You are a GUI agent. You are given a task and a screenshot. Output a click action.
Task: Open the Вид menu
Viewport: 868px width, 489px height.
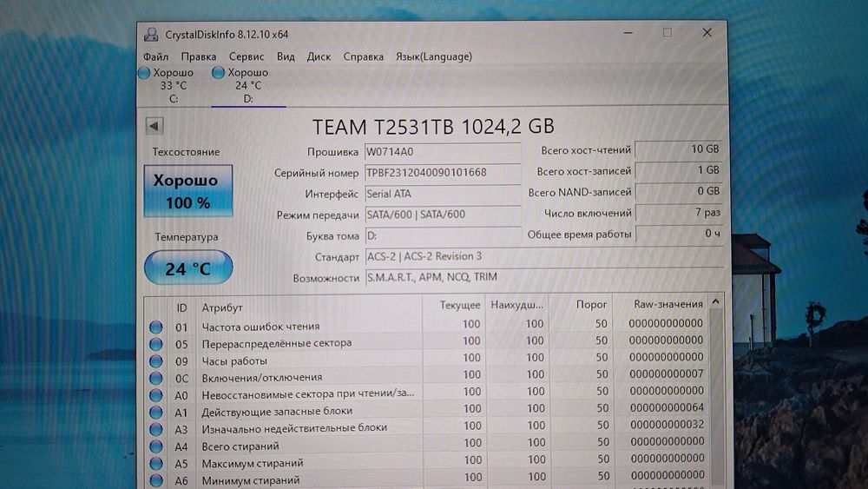(286, 56)
